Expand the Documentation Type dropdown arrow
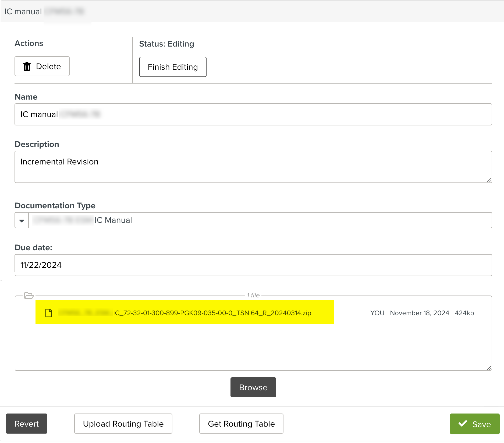This screenshot has height=443, width=504. click(22, 220)
